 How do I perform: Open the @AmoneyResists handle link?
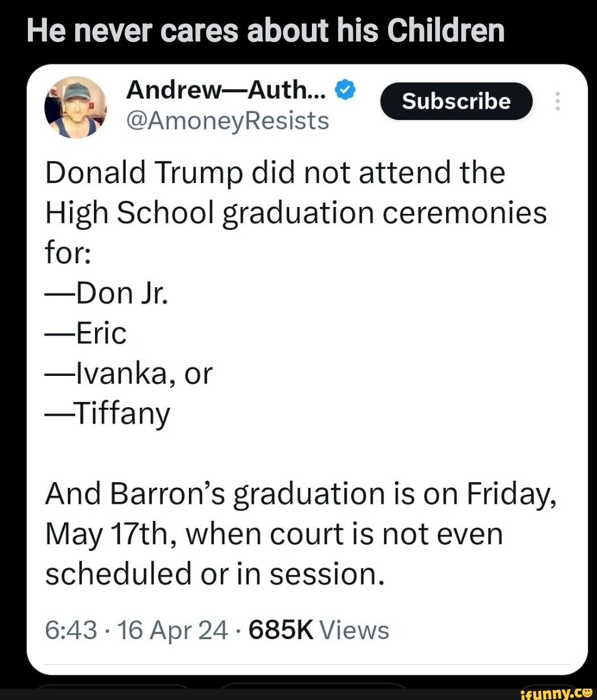pyautogui.click(x=227, y=121)
